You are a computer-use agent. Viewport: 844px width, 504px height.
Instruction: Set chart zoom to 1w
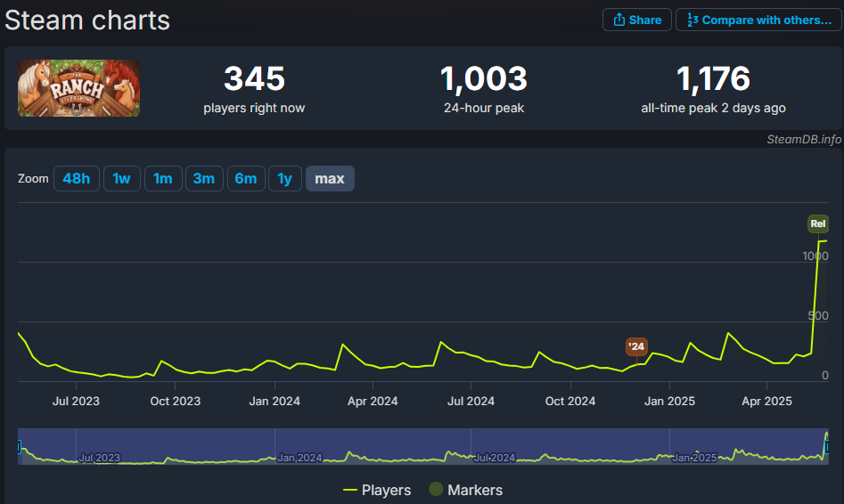(x=121, y=179)
